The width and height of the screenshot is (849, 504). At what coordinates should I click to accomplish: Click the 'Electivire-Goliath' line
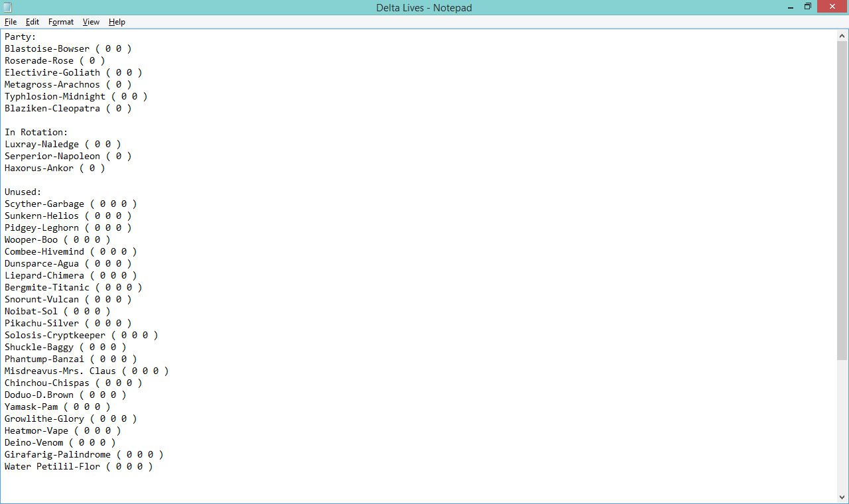74,73
